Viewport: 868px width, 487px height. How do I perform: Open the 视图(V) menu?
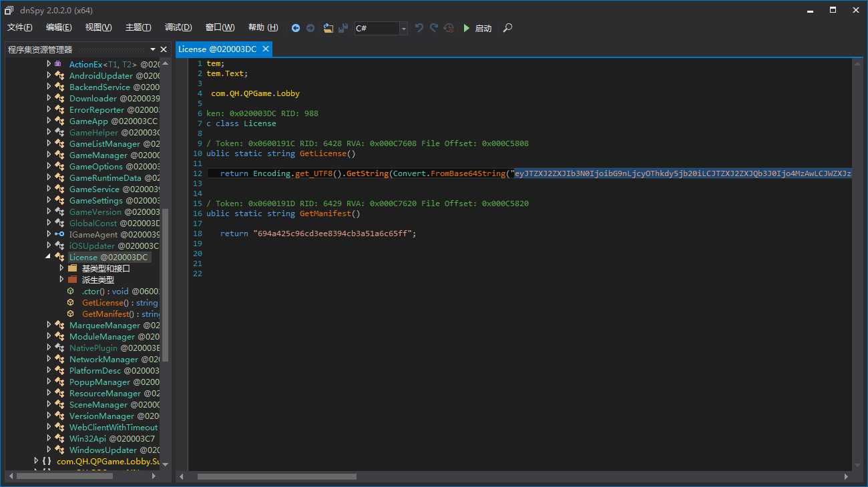click(x=99, y=27)
